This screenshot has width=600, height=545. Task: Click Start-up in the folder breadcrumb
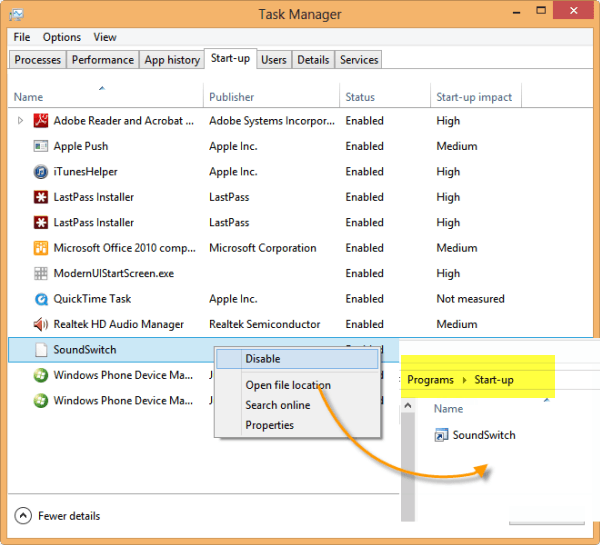coord(494,380)
